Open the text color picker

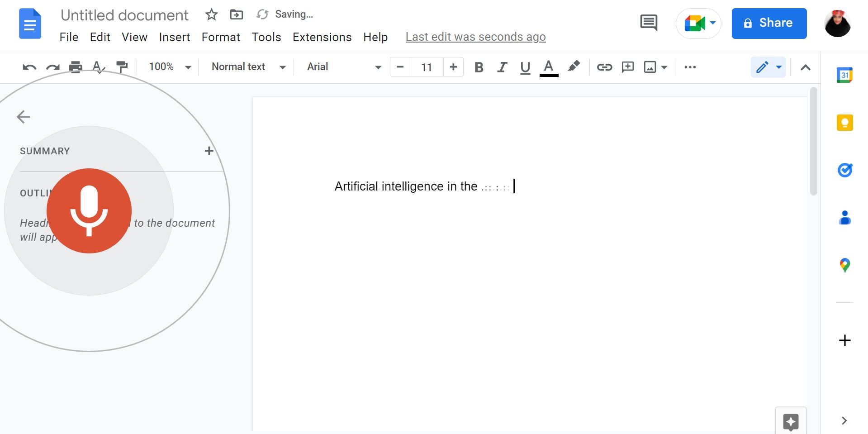point(548,67)
